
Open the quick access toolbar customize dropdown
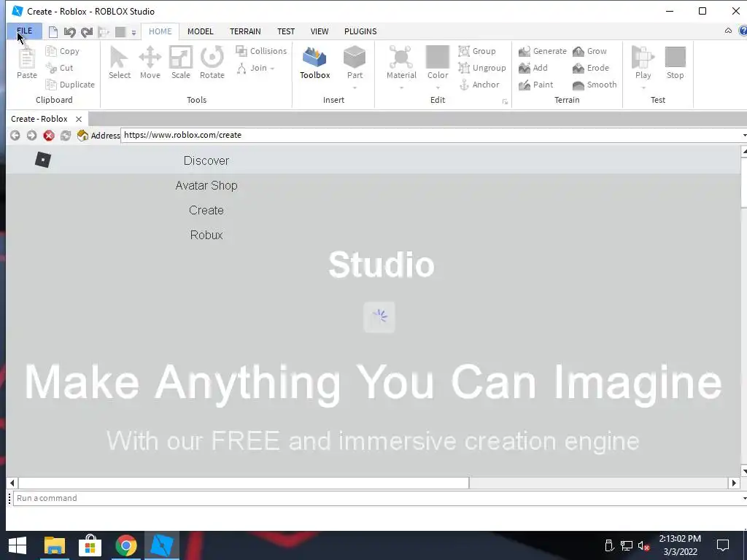click(x=134, y=32)
